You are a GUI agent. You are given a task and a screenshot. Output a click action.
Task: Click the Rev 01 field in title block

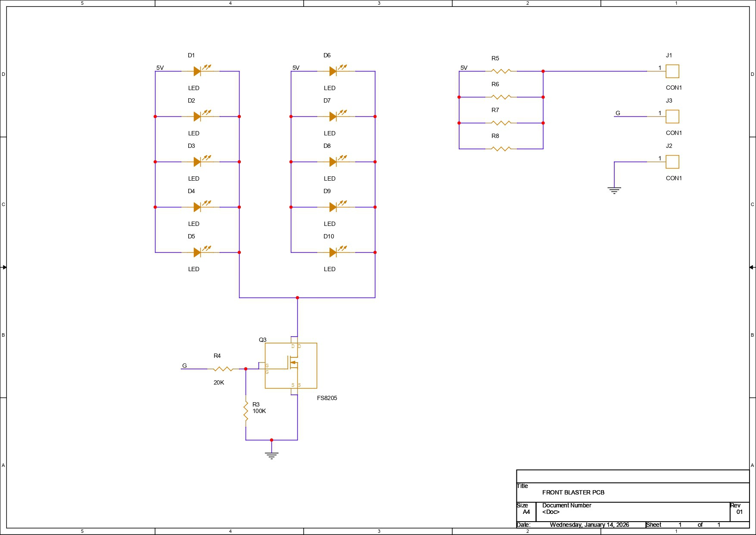(739, 512)
